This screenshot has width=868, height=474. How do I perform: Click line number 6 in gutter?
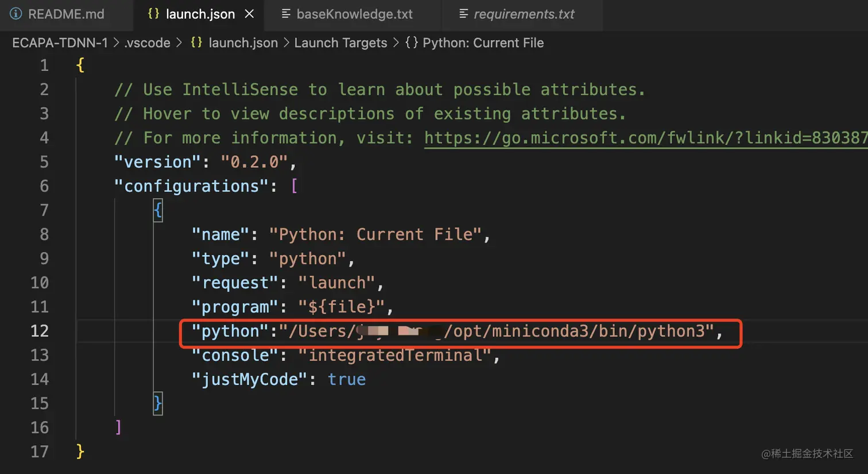(44, 186)
